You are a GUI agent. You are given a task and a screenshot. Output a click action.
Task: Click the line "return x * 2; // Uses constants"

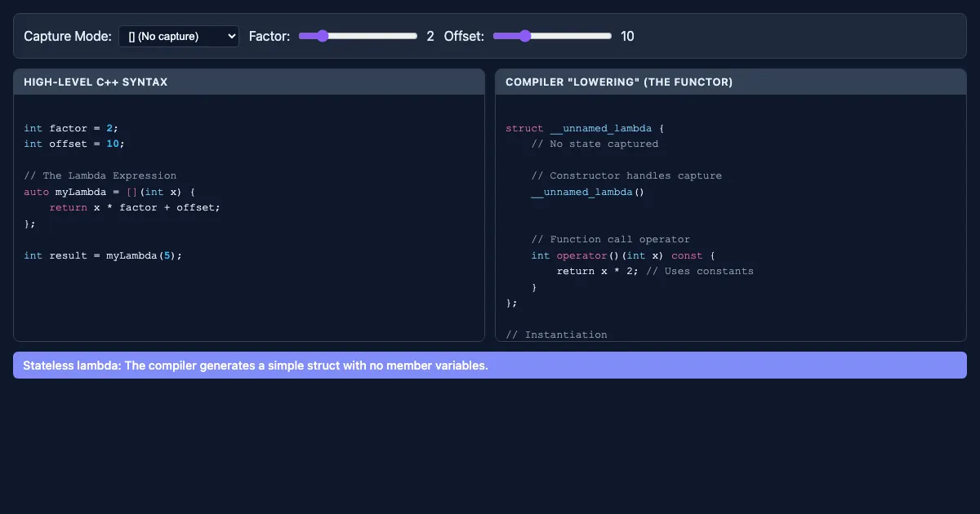click(x=655, y=271)
